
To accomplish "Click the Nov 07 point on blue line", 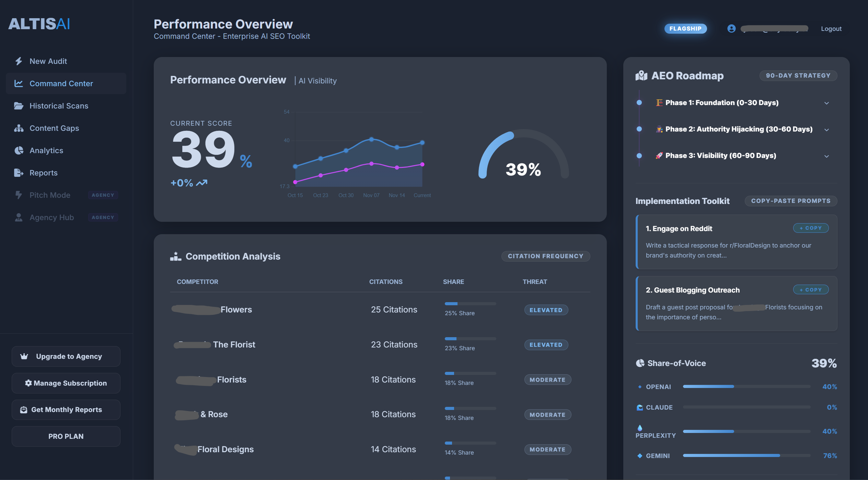I will point(371,139).
